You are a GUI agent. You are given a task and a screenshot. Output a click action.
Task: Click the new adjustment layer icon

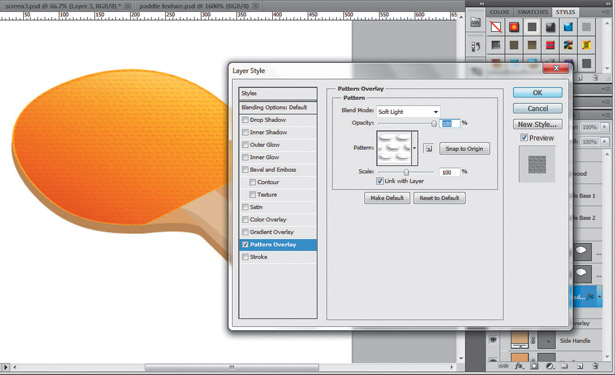click(x=550, y=366)
